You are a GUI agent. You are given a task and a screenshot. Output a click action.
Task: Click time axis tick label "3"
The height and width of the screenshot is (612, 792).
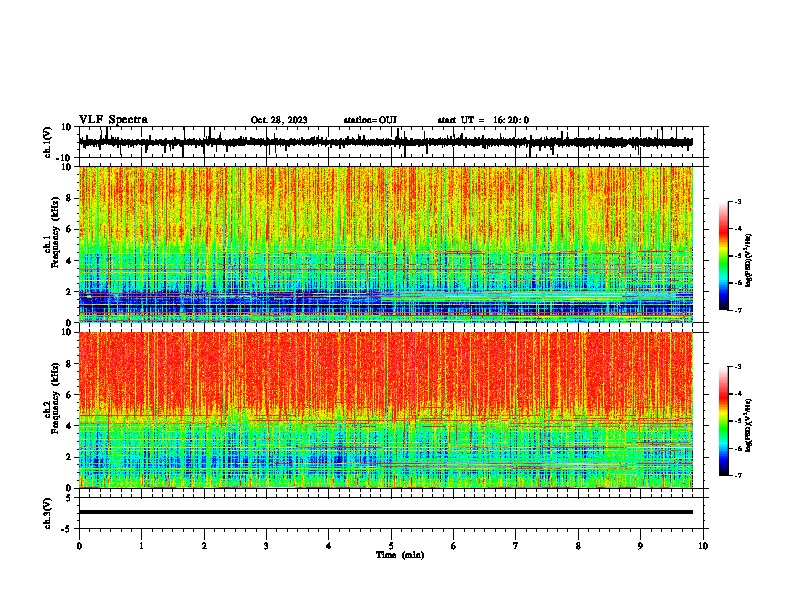266,546
